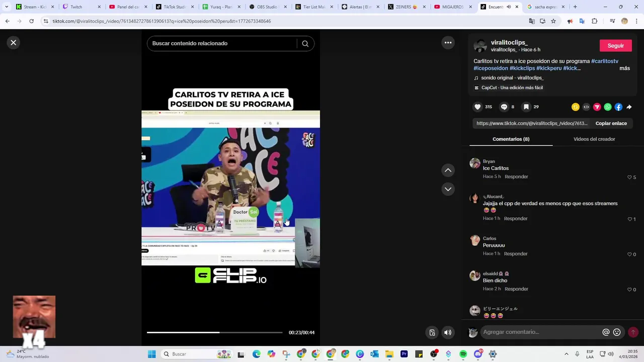Send to friends with the red paper-plane icon
Screen dimensions: 644x362
[597, 107]
